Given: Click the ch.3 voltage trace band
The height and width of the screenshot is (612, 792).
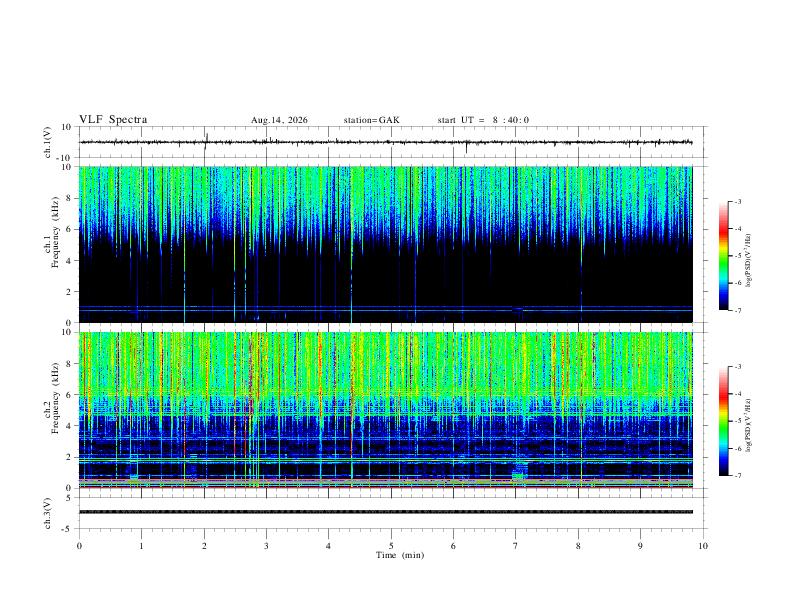Looking at the screenshot, I should pyautogui.click(x=386, y=512).
